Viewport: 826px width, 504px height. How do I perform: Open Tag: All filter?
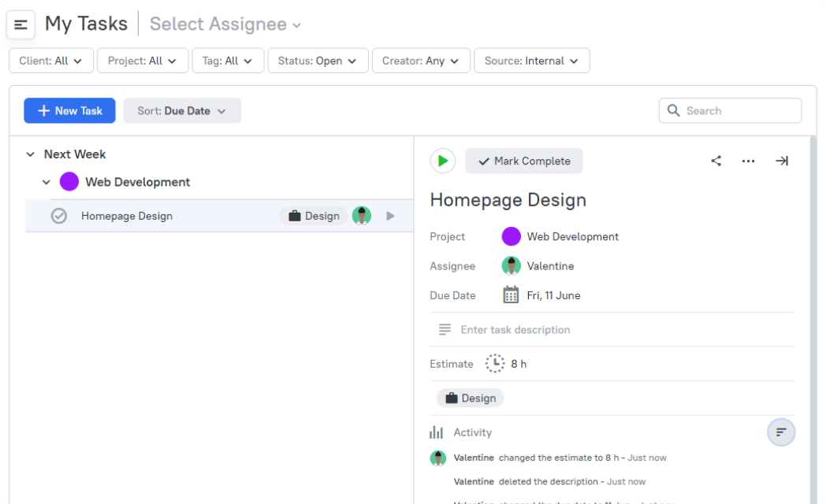[x=228, y=61]
